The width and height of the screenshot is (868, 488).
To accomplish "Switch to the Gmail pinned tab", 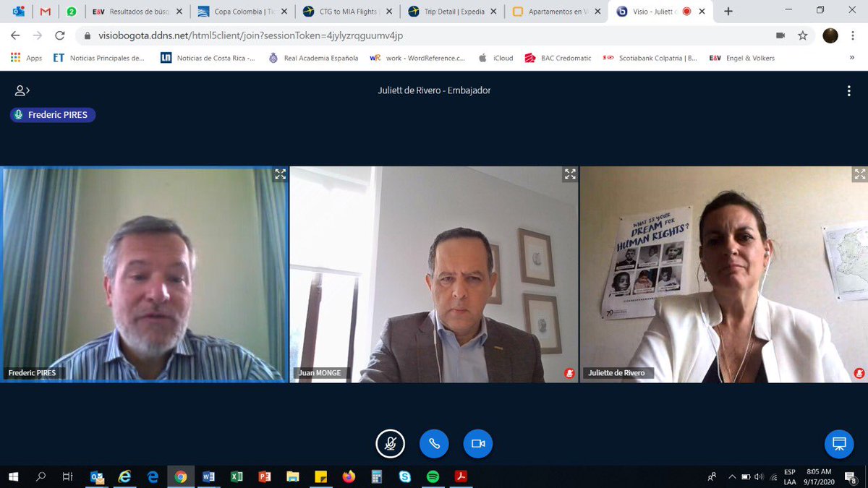I will coord(45,12).
